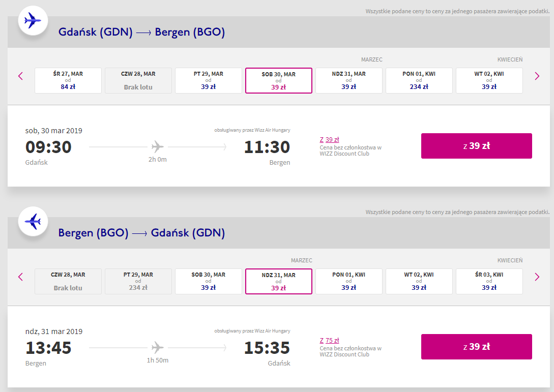Show later dates for Bergen–Gdańsk flight
This screenshot has height=392, width=554.
537,277
